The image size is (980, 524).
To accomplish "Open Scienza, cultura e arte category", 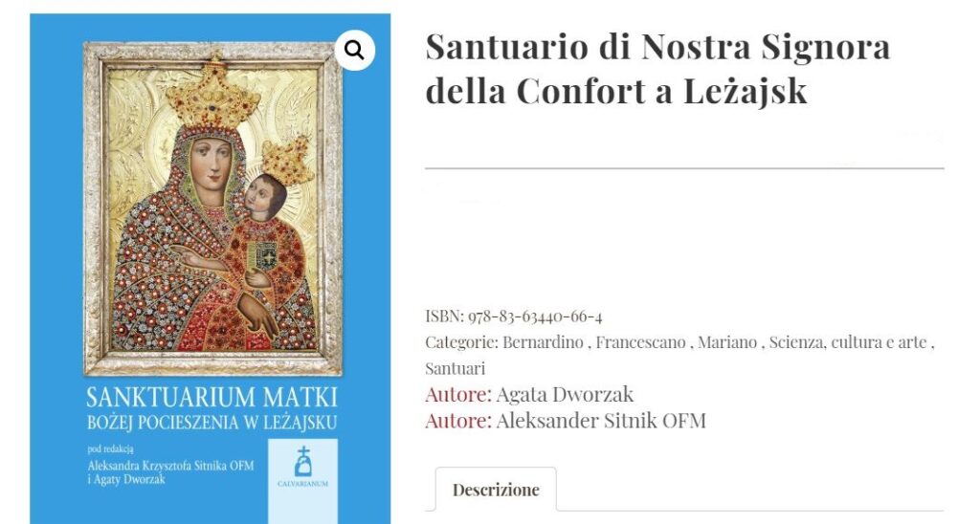I will [848, 342].
